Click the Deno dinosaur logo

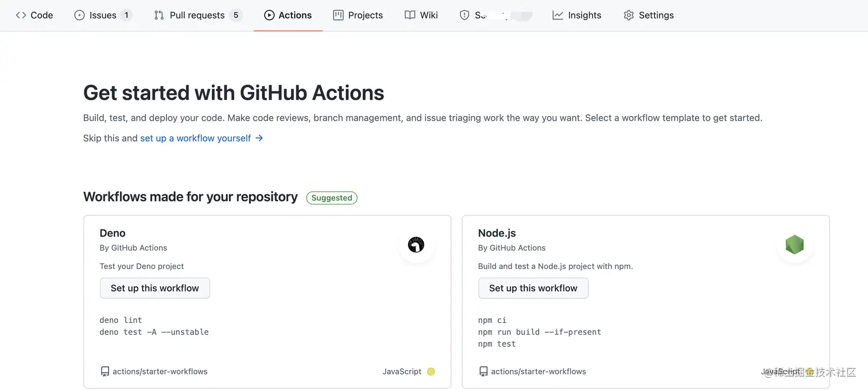[x=416, y=245]
